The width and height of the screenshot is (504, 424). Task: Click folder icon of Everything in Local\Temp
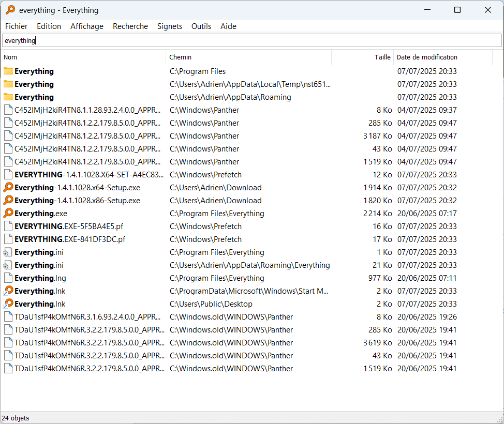point(8,84)
